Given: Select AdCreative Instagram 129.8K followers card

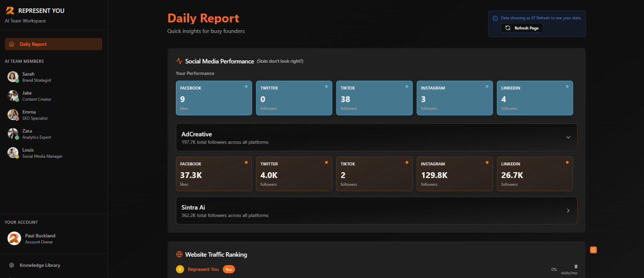Looking at the screenshot, I should tap(454, 174).
